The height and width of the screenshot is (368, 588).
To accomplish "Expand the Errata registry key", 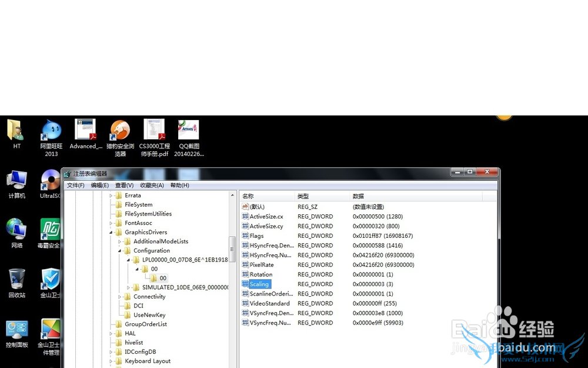I will pos(111,195).
